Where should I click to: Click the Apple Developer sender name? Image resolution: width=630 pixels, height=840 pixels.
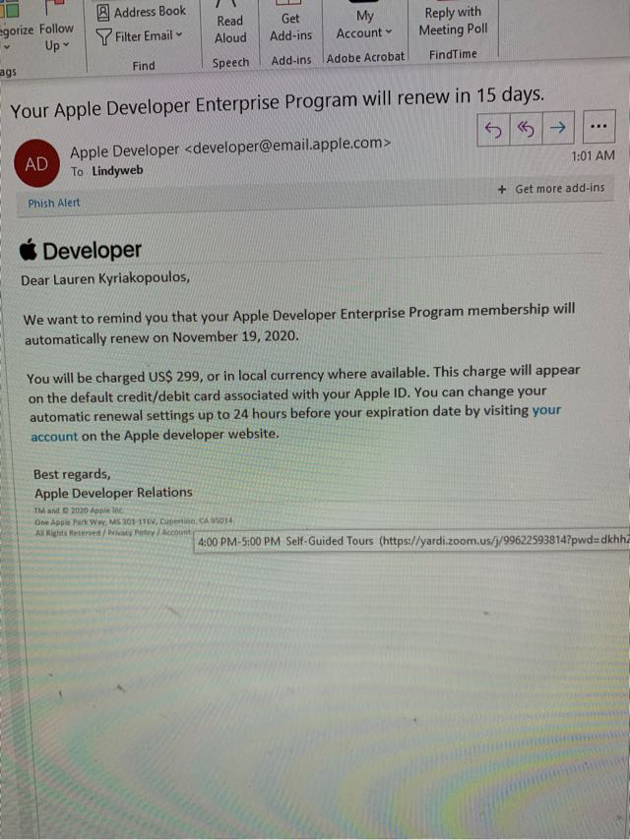point(125,150)
